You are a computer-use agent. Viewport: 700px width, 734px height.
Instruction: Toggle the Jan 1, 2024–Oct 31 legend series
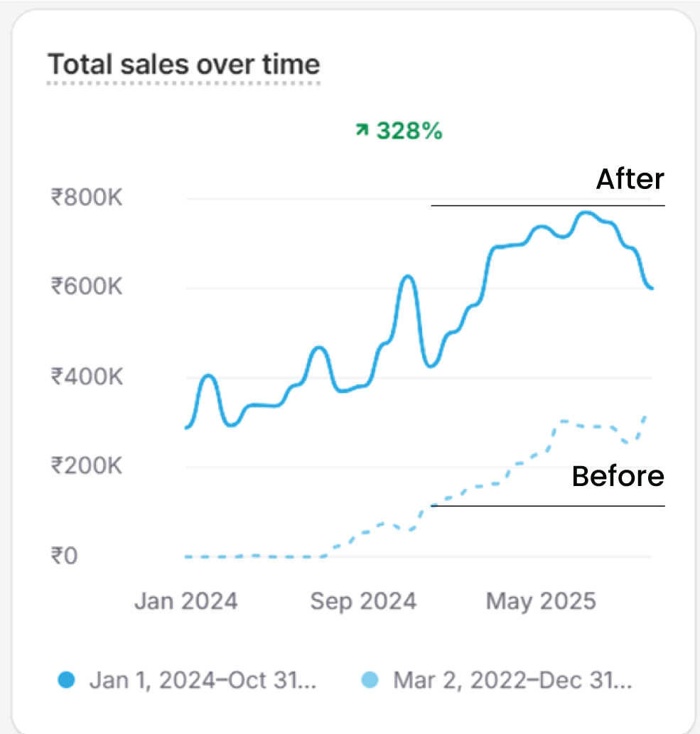click(202, 680)
